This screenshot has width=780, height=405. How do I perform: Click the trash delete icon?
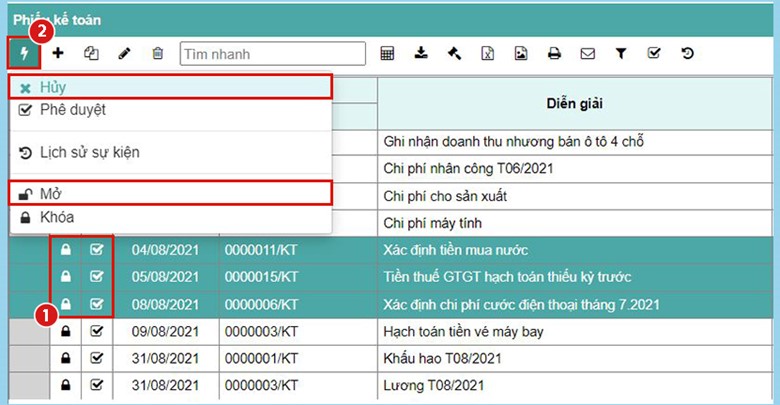point(157,53)
